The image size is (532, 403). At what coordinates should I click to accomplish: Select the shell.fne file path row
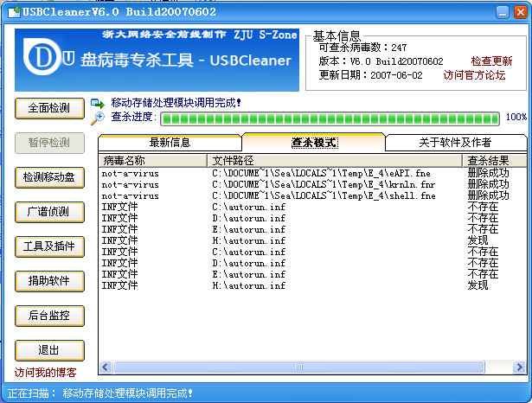coord(324,195)
